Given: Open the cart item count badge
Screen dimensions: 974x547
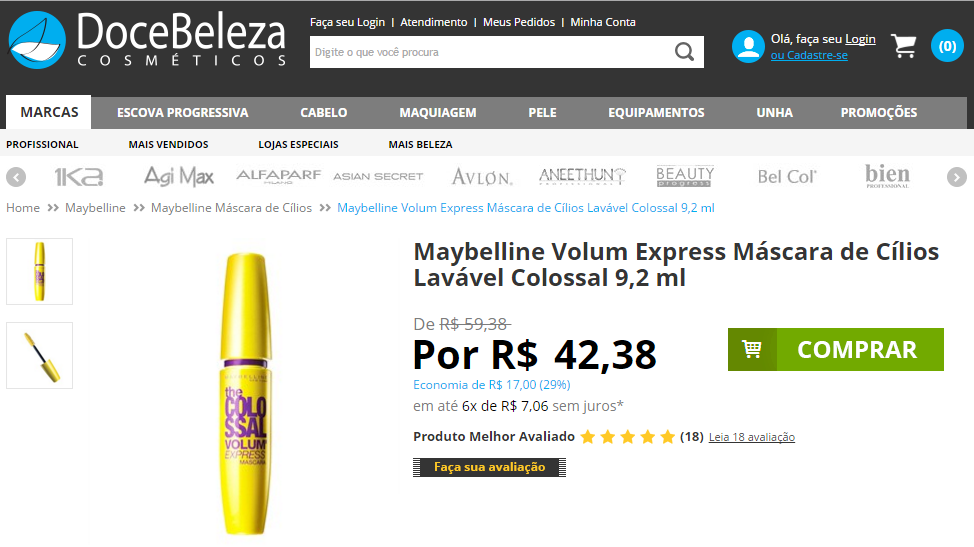Looking at the screenshot, I should tap(947, 46).
